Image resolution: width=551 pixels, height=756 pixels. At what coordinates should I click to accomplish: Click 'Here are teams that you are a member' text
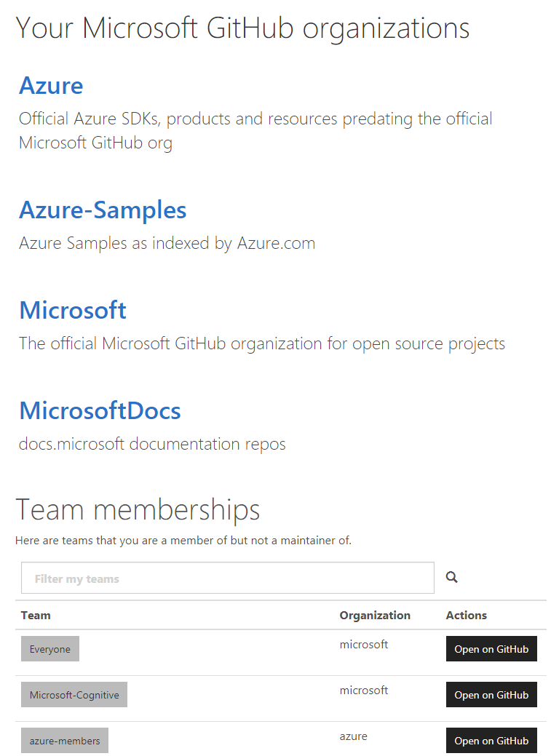pyautogui.click(x=183, y=541)
